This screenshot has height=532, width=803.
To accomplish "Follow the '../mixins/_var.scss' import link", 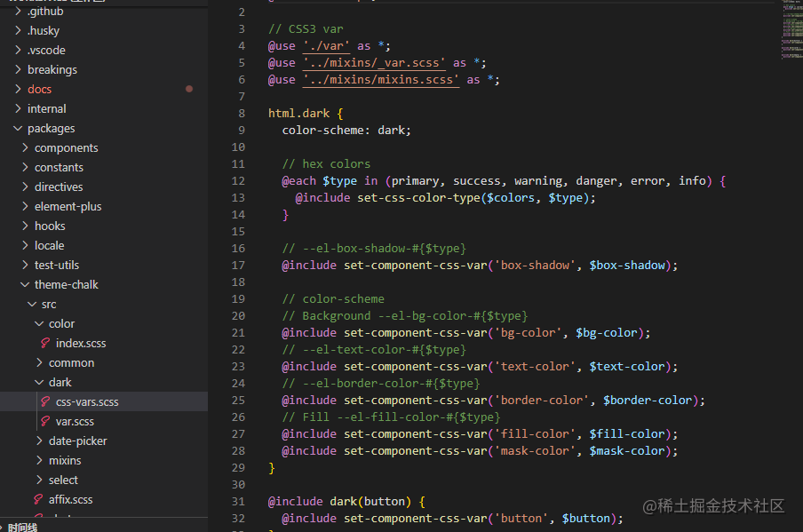I will pyautogui.click(x=374, y=63).
